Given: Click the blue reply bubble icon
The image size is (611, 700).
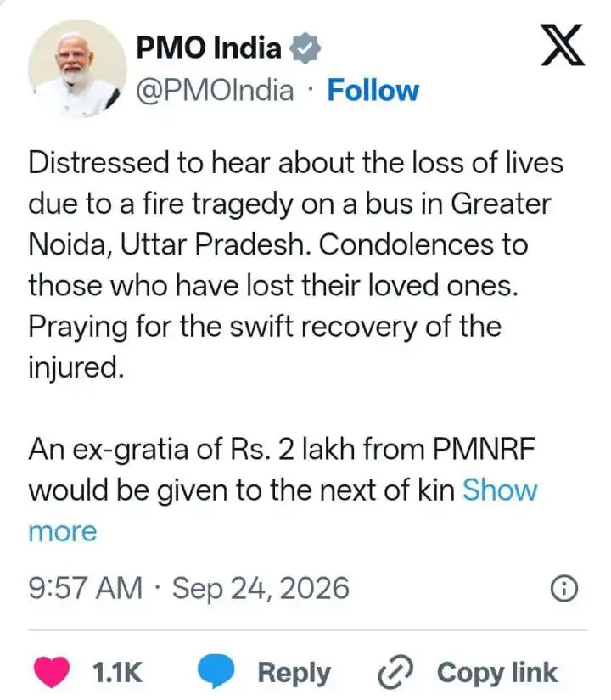Looking at the screenshot, I should coord(216,671).
